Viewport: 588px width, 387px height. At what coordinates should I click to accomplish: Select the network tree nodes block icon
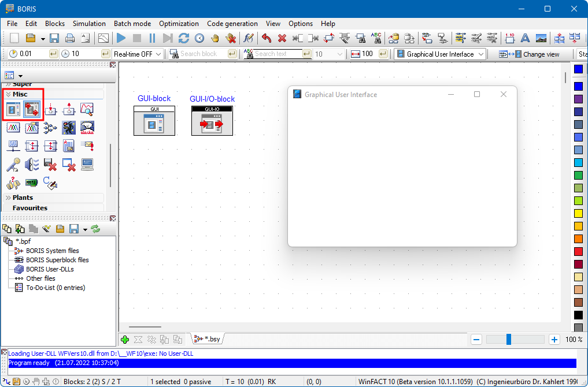pyautogui.click(x=50, y=128)
